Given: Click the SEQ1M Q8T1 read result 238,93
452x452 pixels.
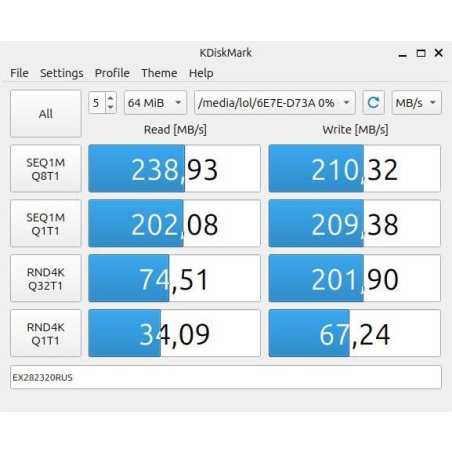Looking at the screenshot, I should pyautogui.click(x=174, y=169).
